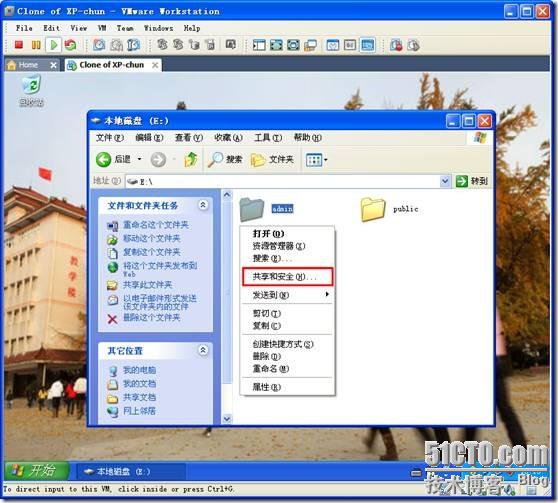Click the Explorer Up folder icon

click(191, 159)
